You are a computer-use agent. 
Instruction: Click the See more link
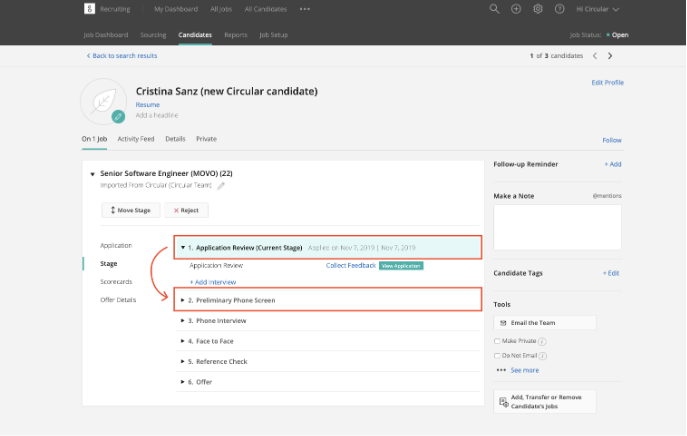[x=524, y=370]
